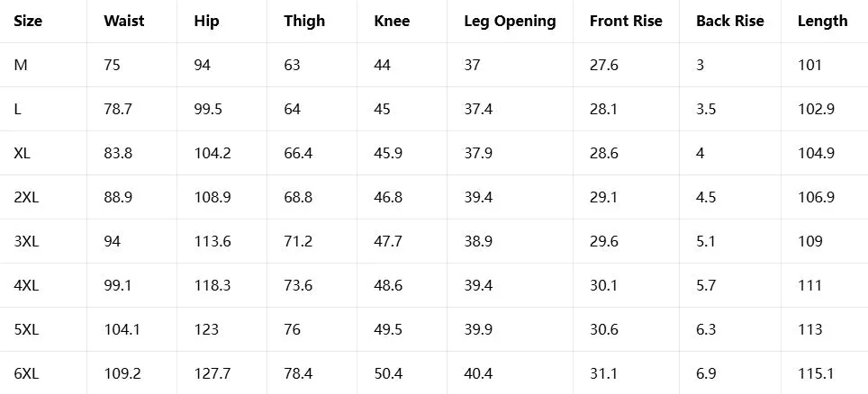Screen dimensions: 868x394
Task: Click waist value 78.7 for size L
Action: pyautogui.click(x=118, y=109)
